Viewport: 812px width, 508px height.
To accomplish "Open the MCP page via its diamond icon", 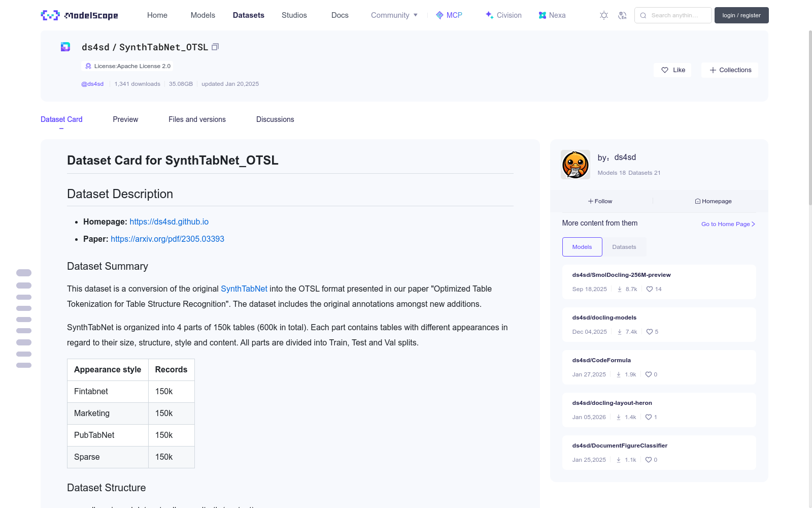I will (439, 15).
